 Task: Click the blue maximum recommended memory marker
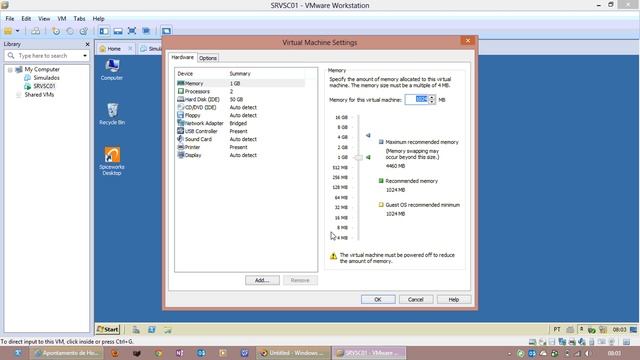click(368, 135)
